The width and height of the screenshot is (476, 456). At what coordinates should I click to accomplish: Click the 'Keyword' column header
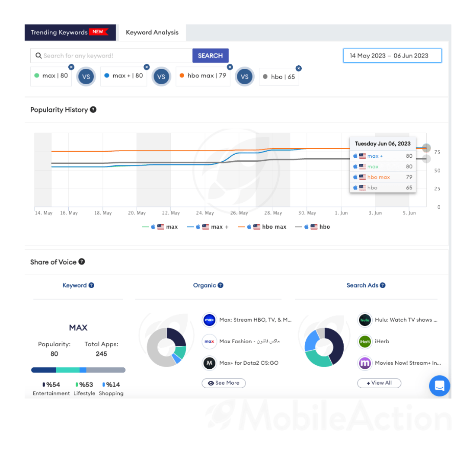74,285
